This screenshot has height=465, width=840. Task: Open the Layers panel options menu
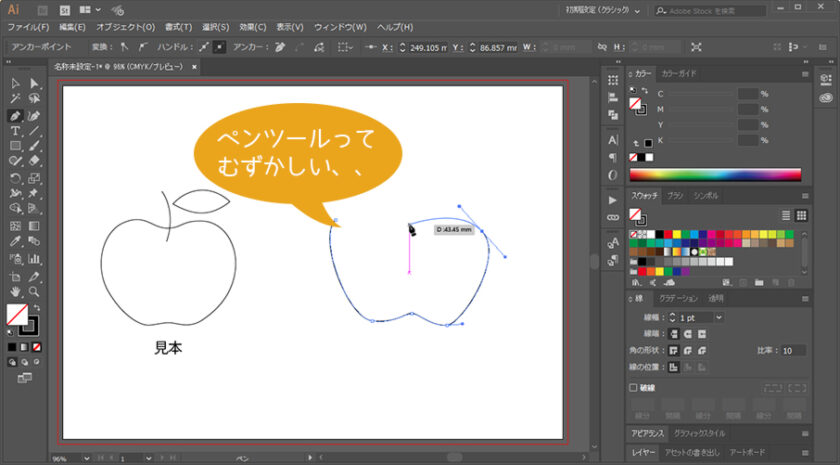coord(805,452)
